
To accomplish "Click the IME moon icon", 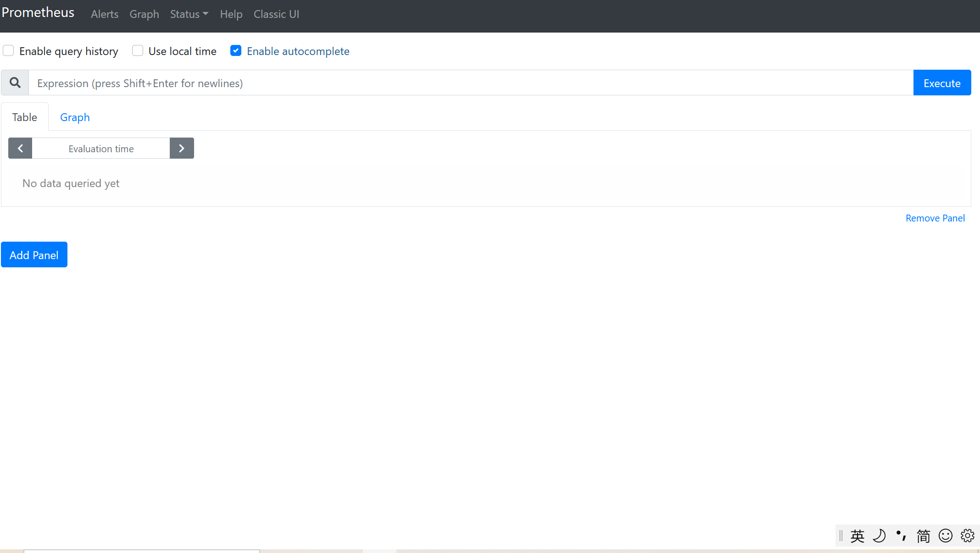I will pyautogui.click(x=879, y=536).
